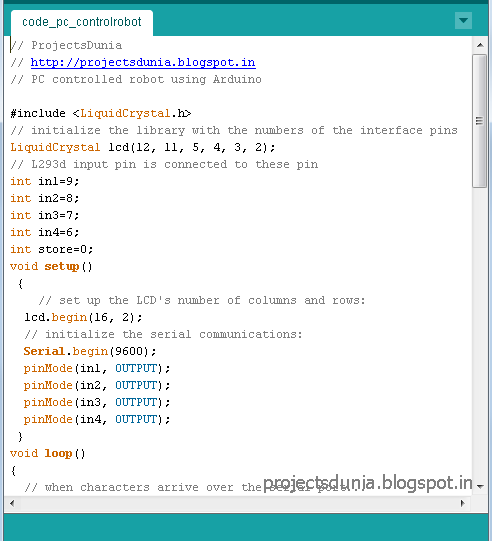Click the 'int in4=6;' line
Viewport: 492px width, 541px height.
click(x=45, y=232)
